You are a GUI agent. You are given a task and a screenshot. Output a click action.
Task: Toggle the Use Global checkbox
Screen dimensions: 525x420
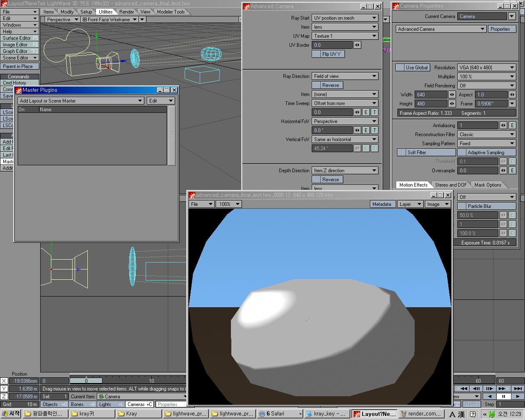click(x=400, y=68)
